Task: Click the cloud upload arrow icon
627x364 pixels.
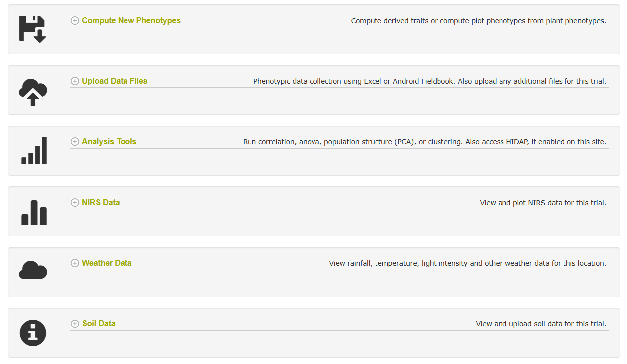Action: (x=33, y=92)
